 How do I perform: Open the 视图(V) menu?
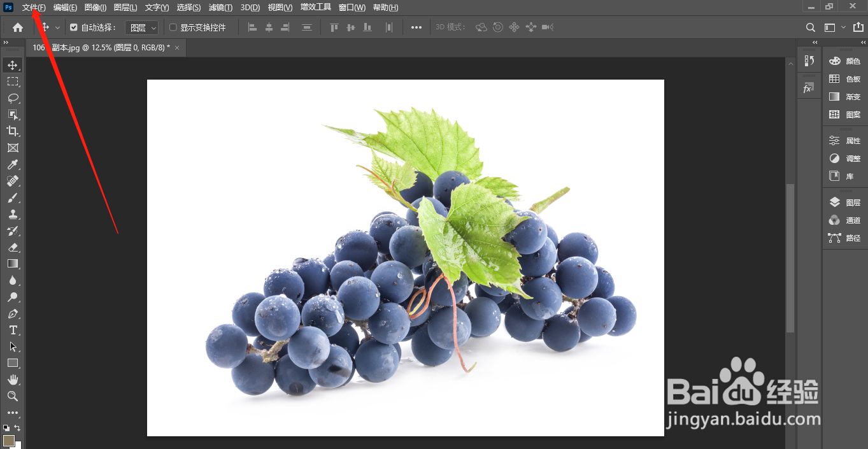coord(280,8)
